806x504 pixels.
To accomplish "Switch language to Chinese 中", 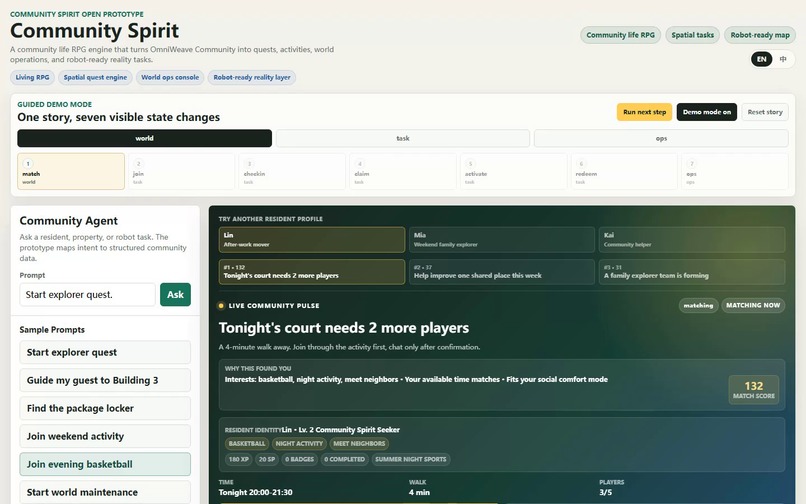I will 782,59.
